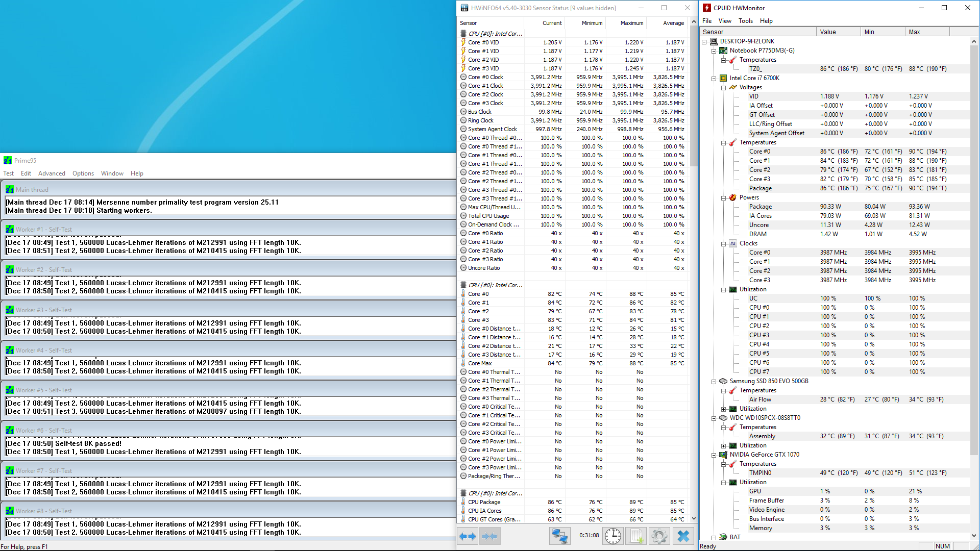This screenshot has height=551, width=980.
Task: Open the Edit menu in Prime95
Action: (x=26, y=173)
